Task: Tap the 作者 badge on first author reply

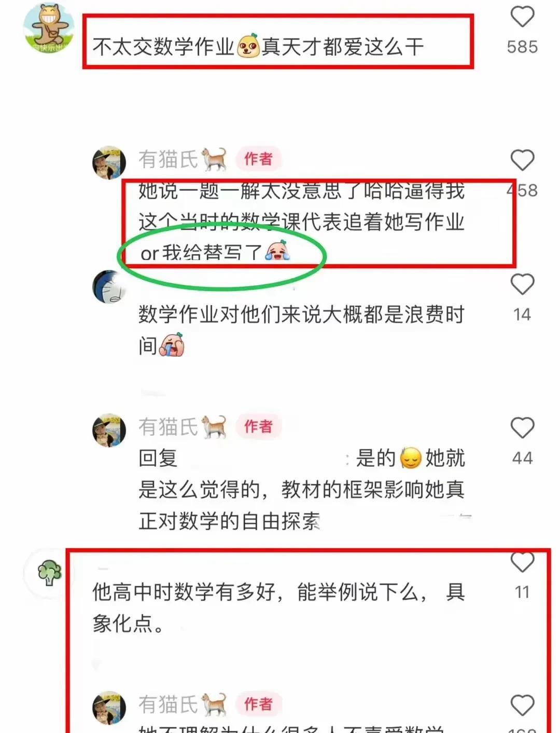Action: 258,159
